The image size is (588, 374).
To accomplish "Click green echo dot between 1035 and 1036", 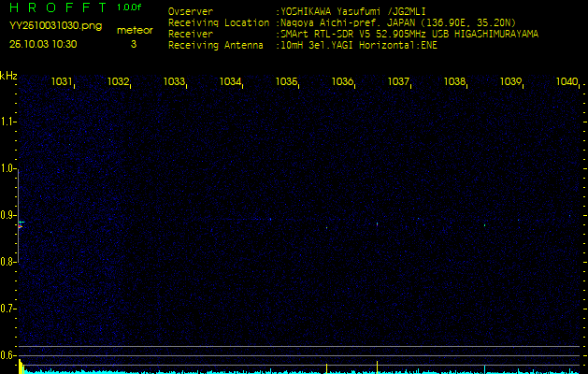I will click(326, 228).
